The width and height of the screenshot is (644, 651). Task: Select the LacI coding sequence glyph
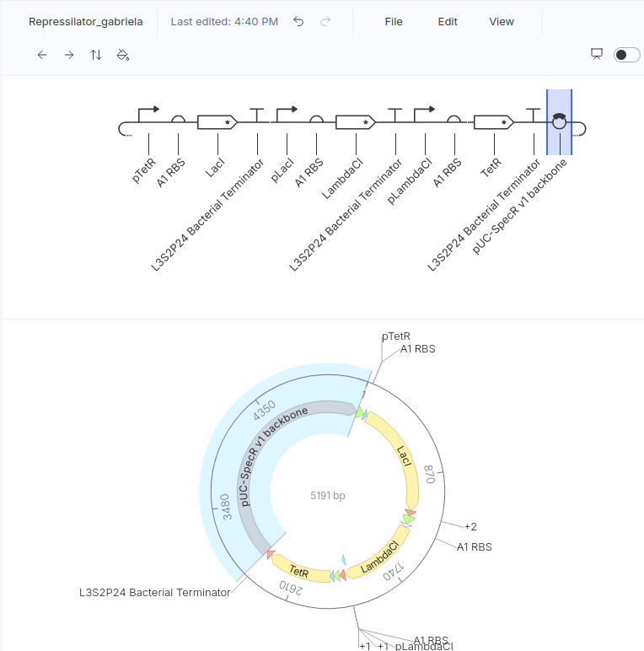point(217,122)
